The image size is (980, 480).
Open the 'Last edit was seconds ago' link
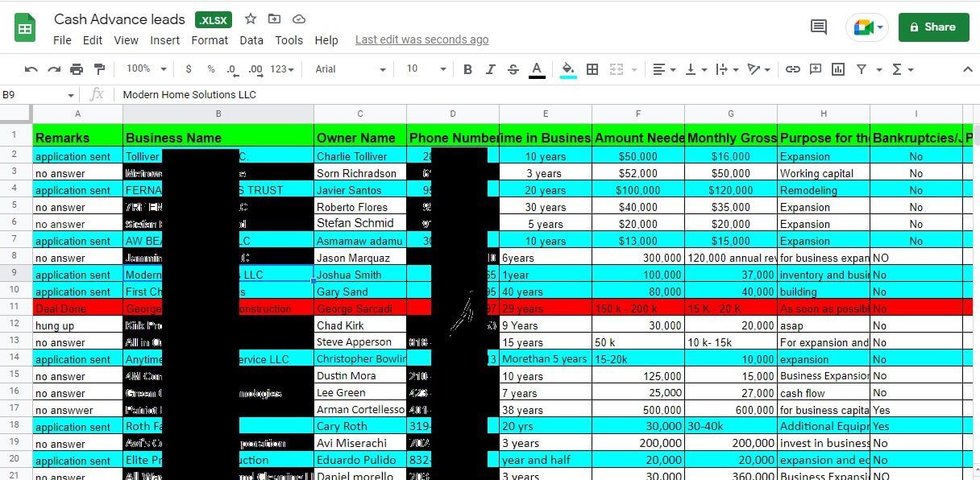click(x=421, y=39)
